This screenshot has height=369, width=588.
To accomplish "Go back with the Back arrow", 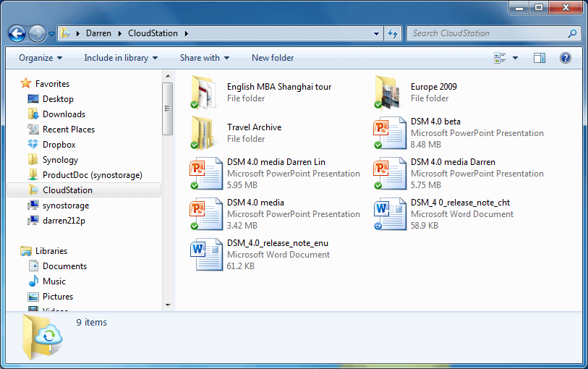I will [17, 34].
